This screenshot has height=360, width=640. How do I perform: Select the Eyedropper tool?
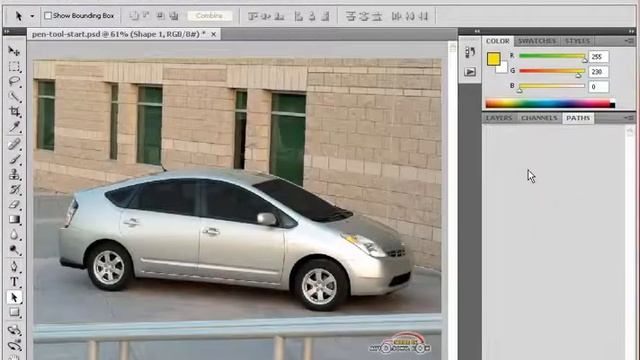(x=14, y=127)
